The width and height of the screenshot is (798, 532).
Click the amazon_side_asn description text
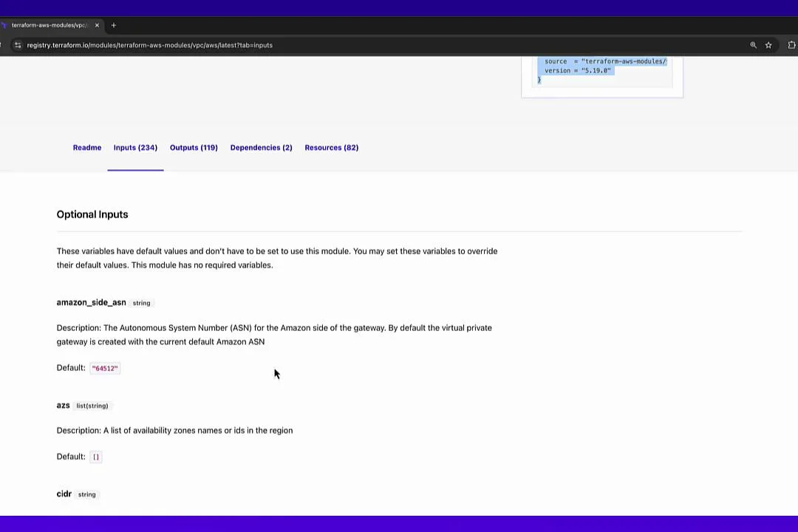pos(274,335)
